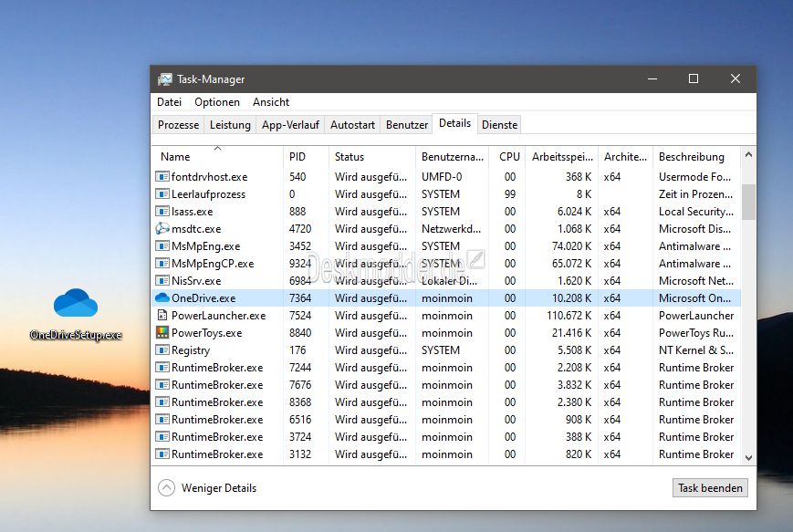Sort by the Name column header
This screenshot has height=532, width=793.
[217, 157]
